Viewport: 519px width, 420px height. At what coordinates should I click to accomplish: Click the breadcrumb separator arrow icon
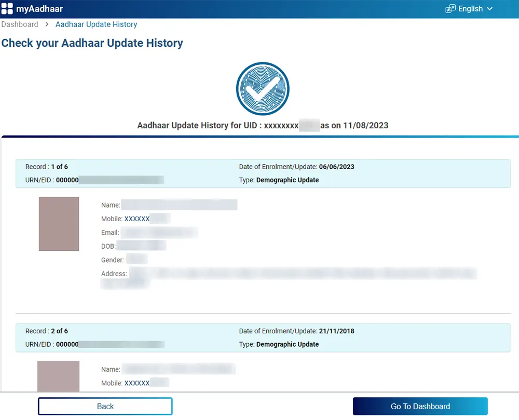47,24
